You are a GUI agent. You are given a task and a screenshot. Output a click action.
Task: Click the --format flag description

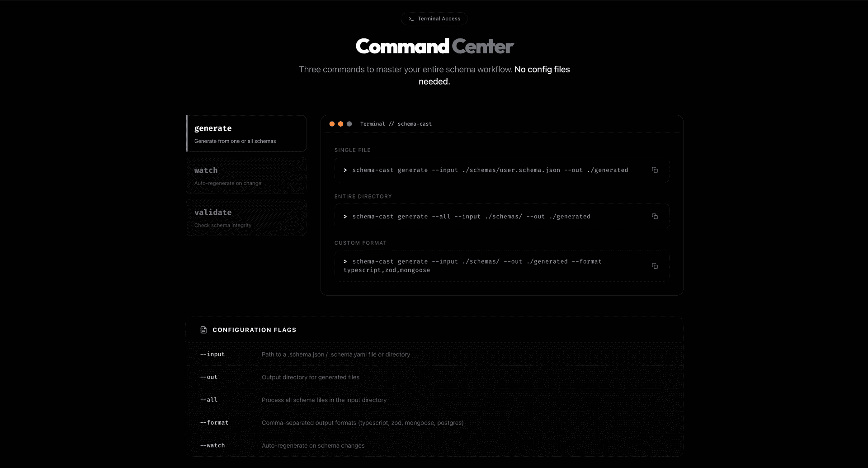coord(363,423)
